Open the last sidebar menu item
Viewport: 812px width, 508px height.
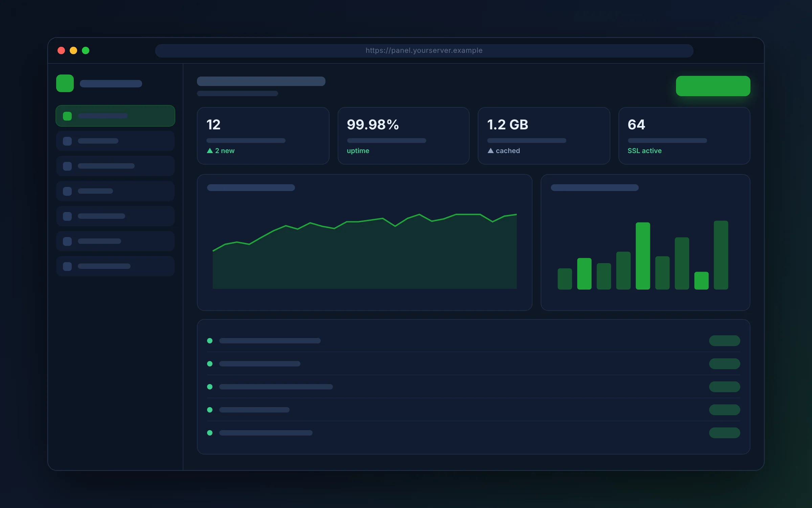pyautogui.click(x=115, y=266)
